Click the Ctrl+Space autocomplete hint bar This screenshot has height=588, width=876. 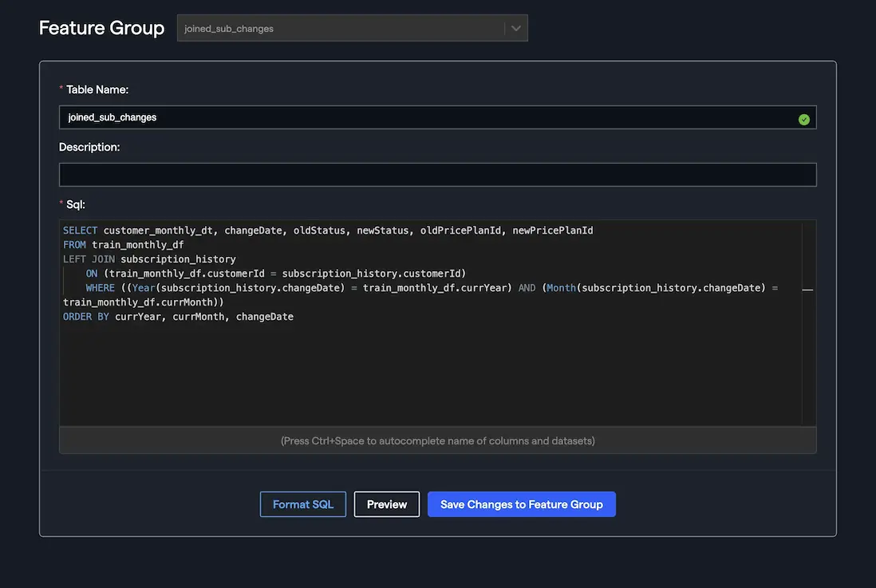pyautogui.click(x=437, y=440)
